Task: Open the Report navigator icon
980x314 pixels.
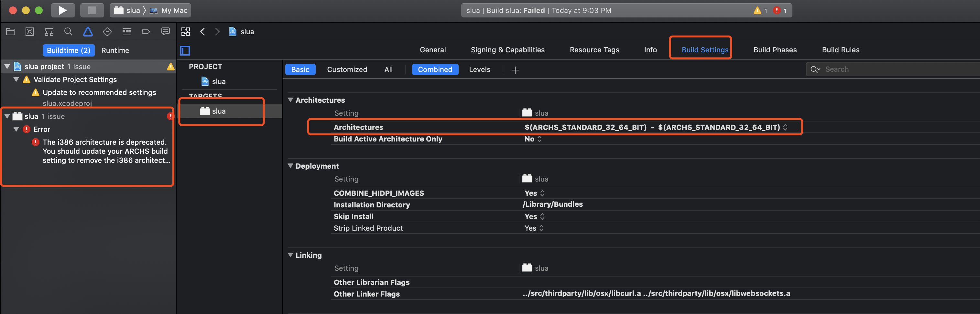Action: pos(166,32)
